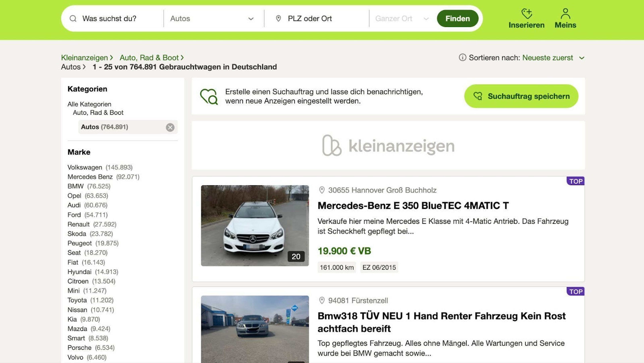644x363 pixels.
Task: Filter by Hyundai brand
Action: (79, 272)
